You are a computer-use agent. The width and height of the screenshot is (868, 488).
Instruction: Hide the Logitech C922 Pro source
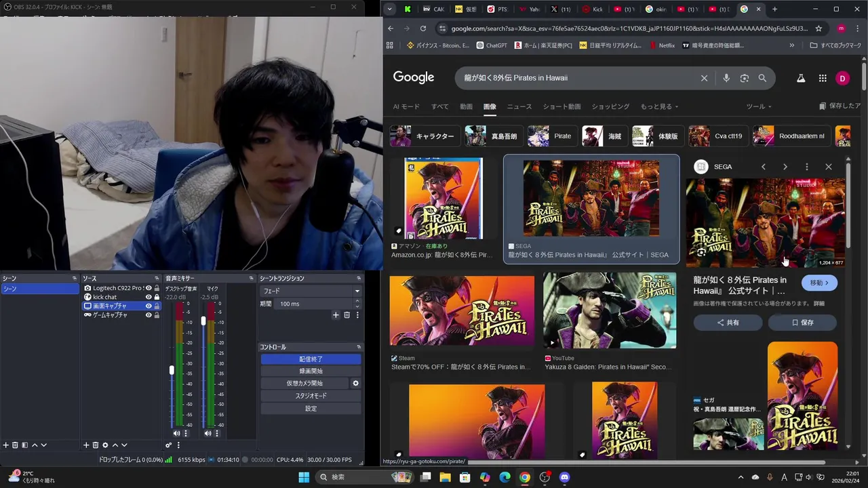point(149,288)
